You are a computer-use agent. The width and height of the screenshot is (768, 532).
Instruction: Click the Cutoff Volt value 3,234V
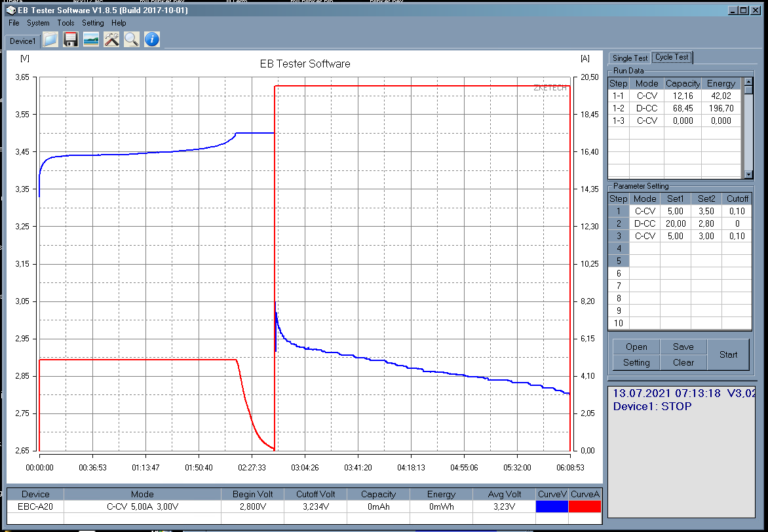click(x=315, y=506)
